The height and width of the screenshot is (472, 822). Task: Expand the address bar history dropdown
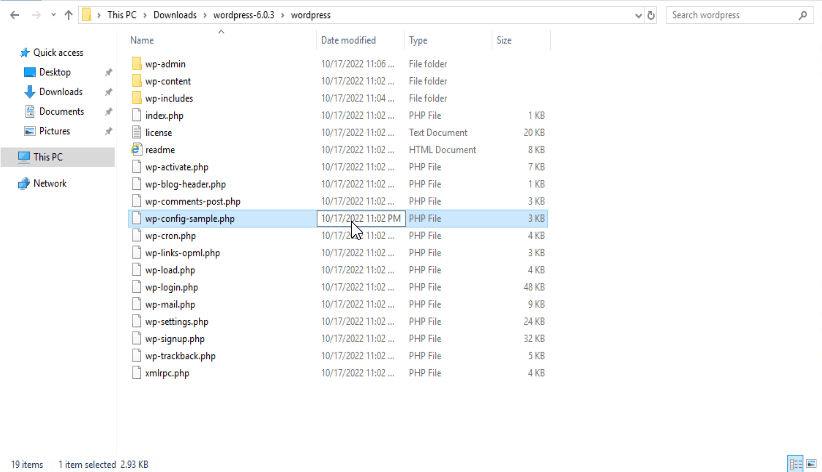coord(638,15)
